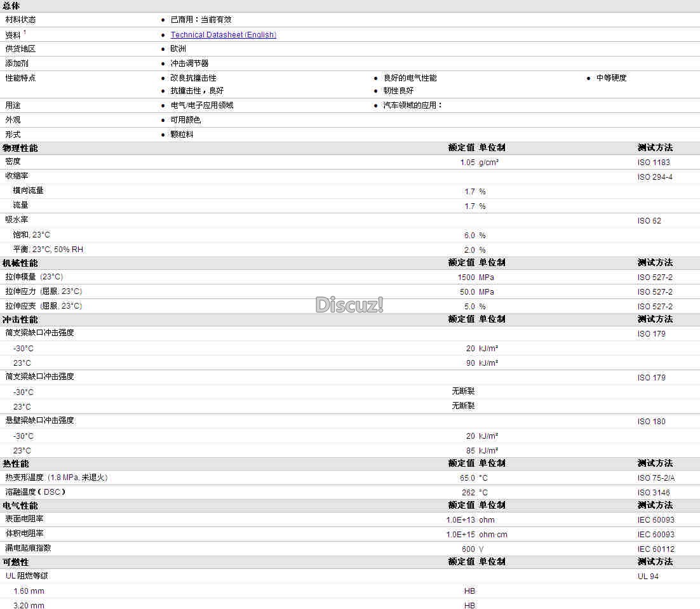Click the 冲击调节器 additive value
The width and height of the screenshot is (700, 609).
click(x=190, y=64)
